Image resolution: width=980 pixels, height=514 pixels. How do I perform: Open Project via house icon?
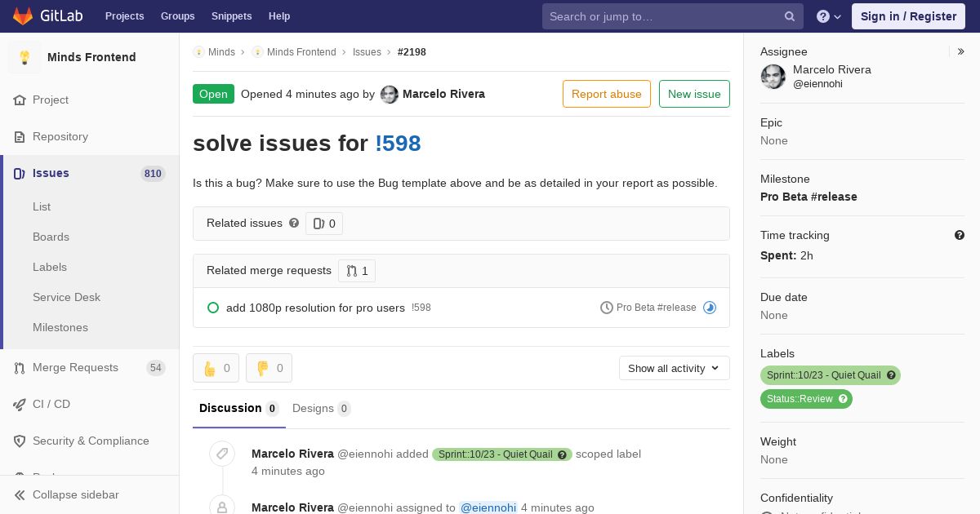pos(20,100)
